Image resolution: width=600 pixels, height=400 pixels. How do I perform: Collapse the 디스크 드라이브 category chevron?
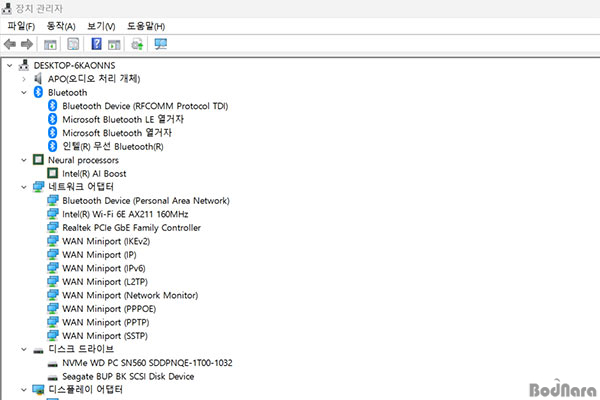coord(24,349)
